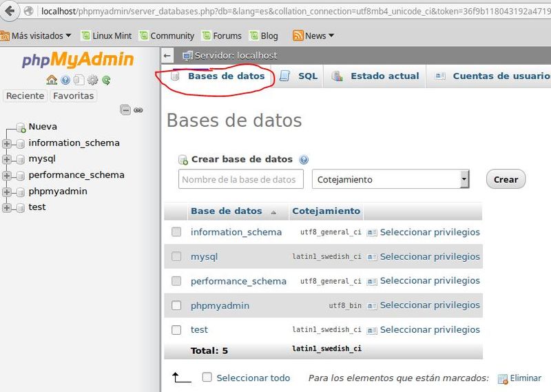The image size is (551, 392).
Task: Collapse all navigation tree with minus icon
Action: [x=125, y=110]
